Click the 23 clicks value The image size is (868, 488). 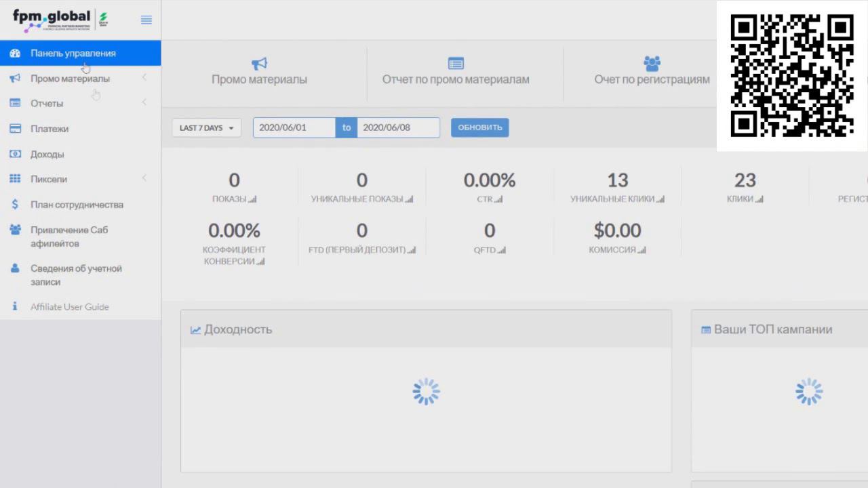pos(745,180)
